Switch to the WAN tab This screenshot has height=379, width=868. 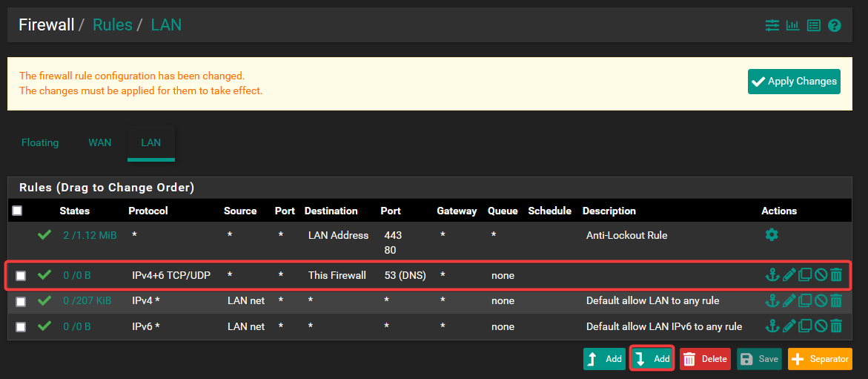click(100, 142)
